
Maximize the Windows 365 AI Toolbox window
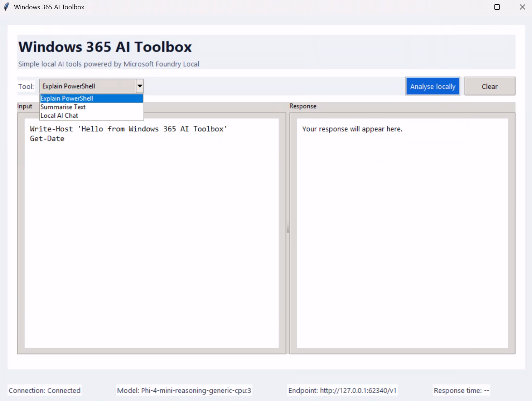497,7
